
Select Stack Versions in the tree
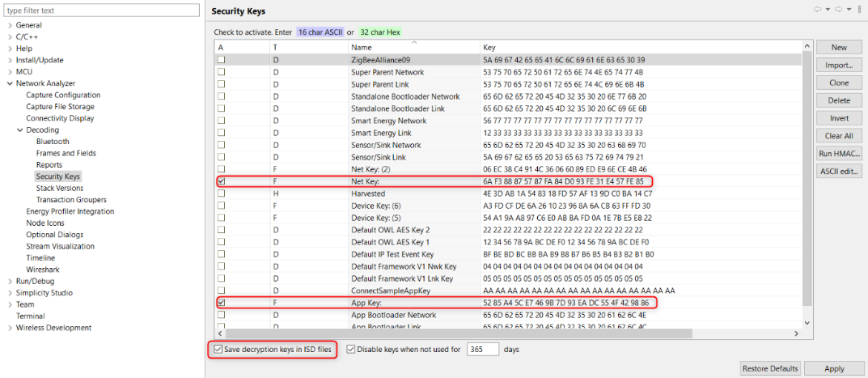click(x=59, y=188)
